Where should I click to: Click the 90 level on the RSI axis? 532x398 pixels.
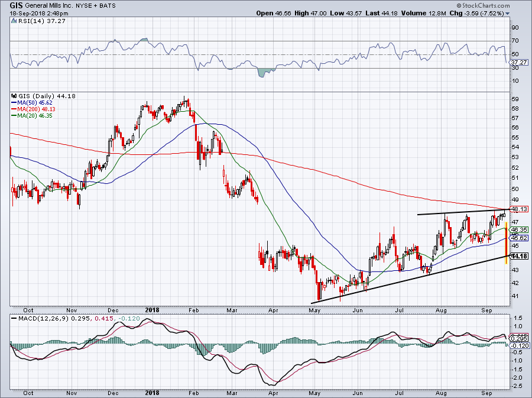click(x=515, y=27)
